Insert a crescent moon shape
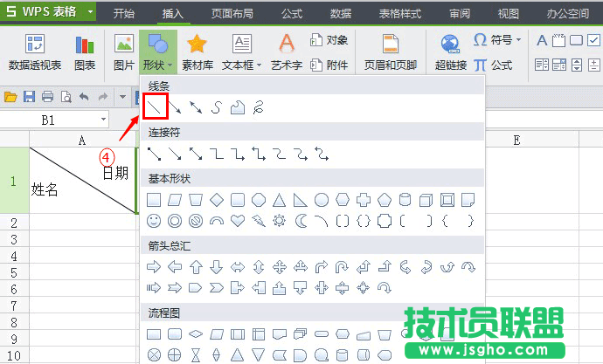 click(301, 221)
